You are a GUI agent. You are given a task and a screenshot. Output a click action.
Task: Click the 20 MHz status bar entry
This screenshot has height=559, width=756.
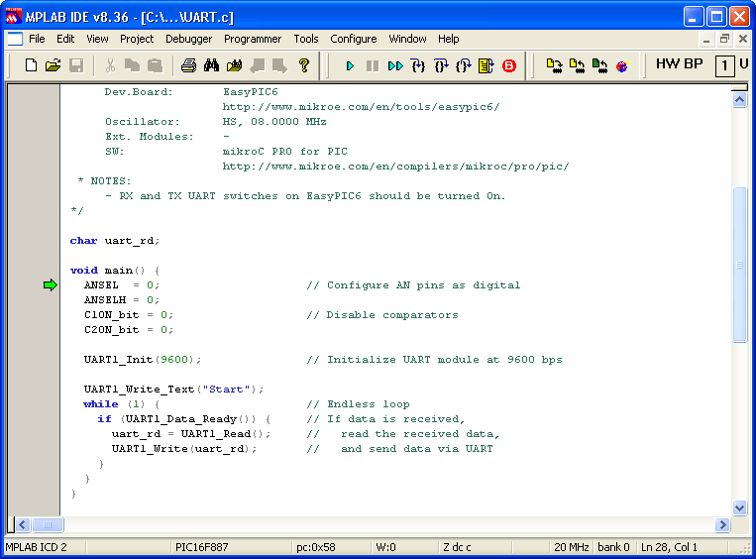[572, 547]
